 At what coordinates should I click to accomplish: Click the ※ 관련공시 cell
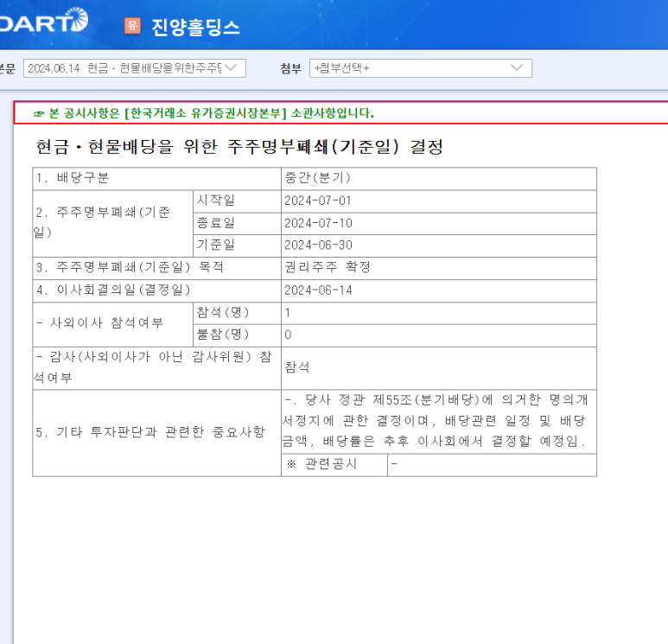tap(334, 465)
